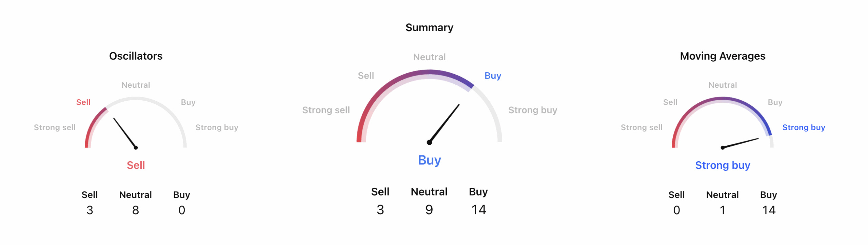Click the Moving Averages heading
Screen dimensions: 868x245
pos(723,56)
